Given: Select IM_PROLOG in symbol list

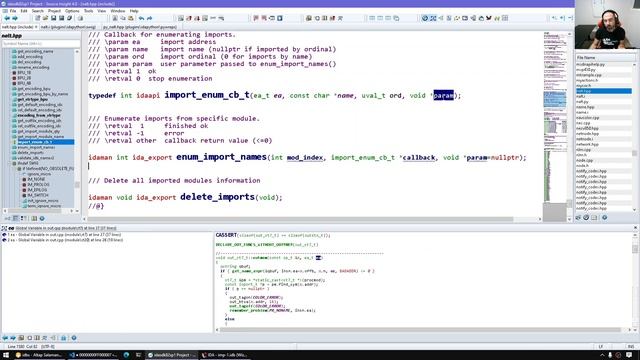Looking at the screenshot, I should pos(38,184).
